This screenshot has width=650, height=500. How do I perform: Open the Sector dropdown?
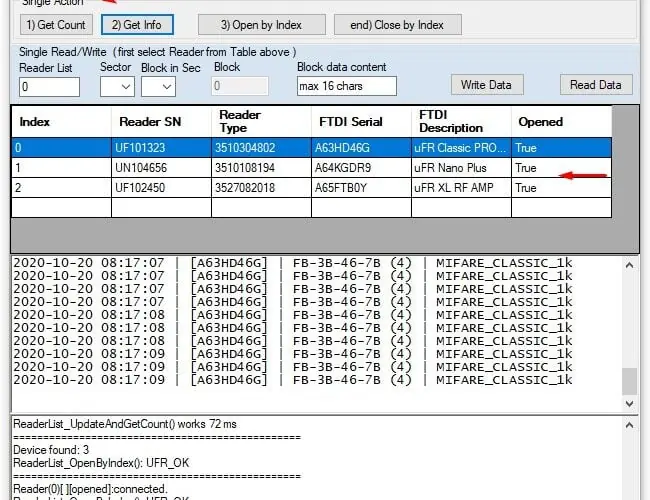click(x=117, y=87)
